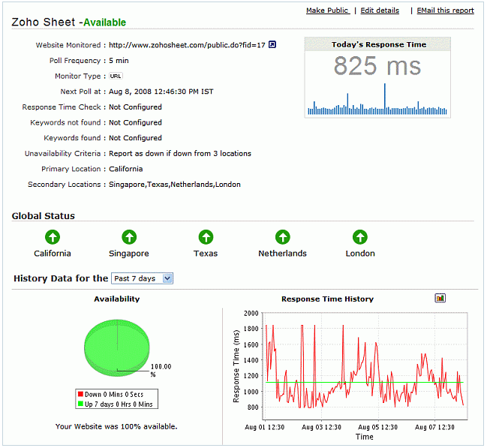Click Next Poll time Aug 8, 2008
Viewport: 487px width, 448px height.
(161, 92)
